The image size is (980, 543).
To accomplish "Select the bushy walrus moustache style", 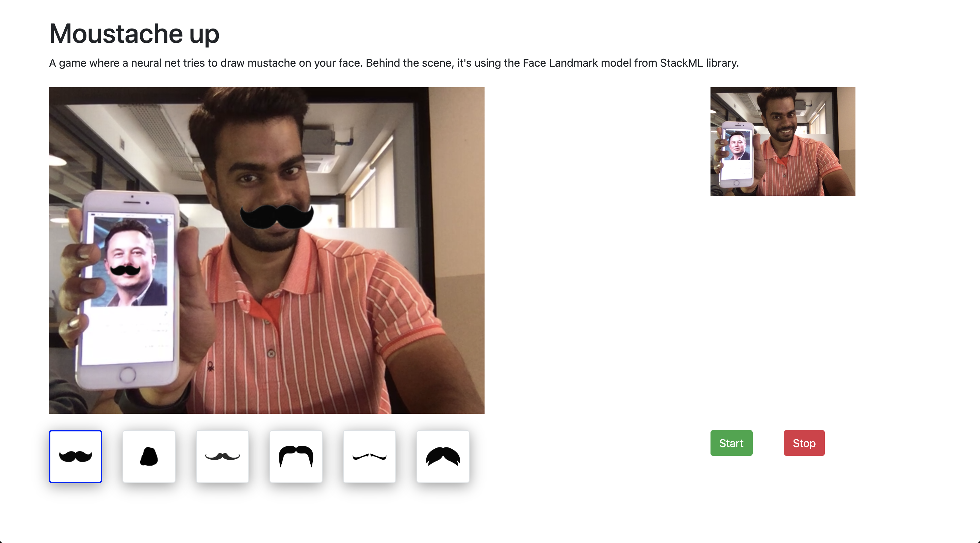I will tap(443, 456).
